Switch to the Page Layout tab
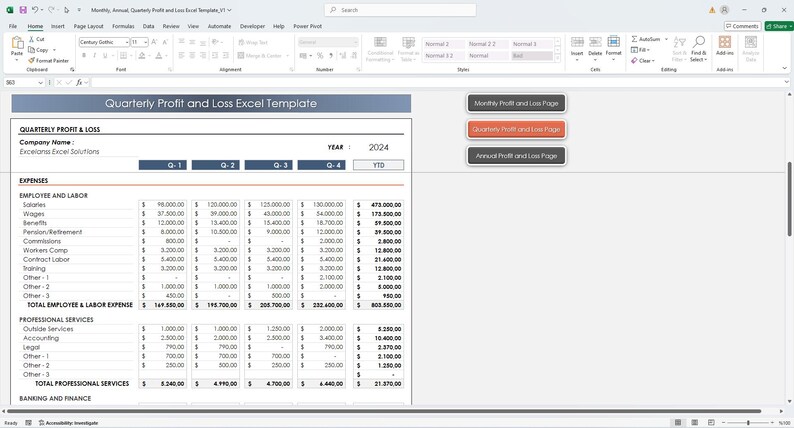Image resolution: width=794 pixels, height=428 pixels. pyautogui.click(x=88, y=26)
